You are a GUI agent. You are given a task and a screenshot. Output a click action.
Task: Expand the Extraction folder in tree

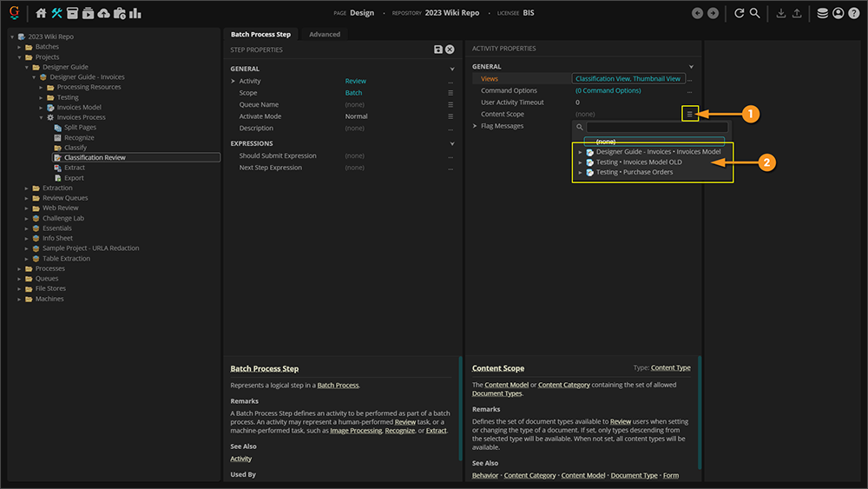28,188
